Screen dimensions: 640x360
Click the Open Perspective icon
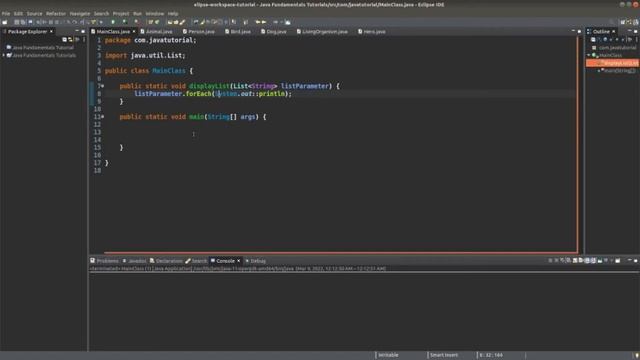[x=622, y=22]
